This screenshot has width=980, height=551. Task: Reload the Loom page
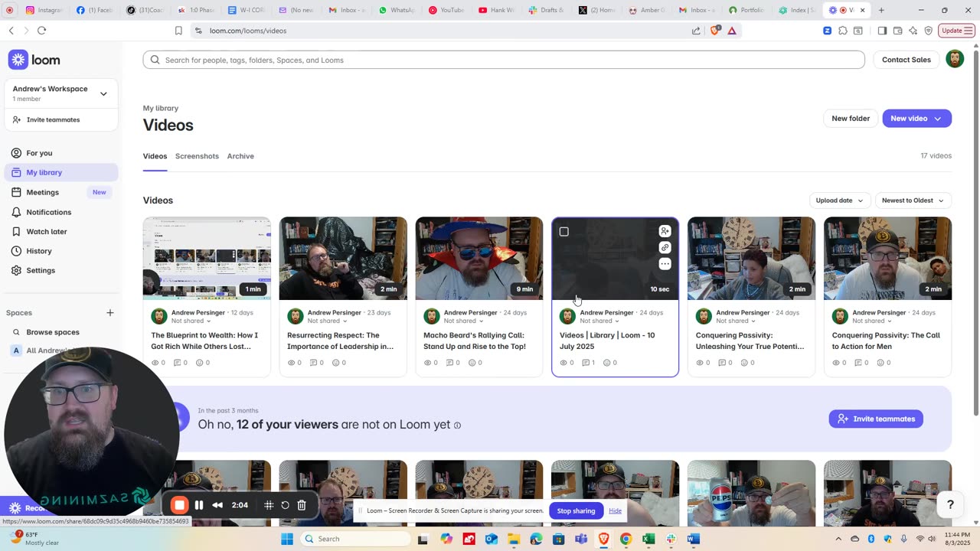[x=42, y=31]
